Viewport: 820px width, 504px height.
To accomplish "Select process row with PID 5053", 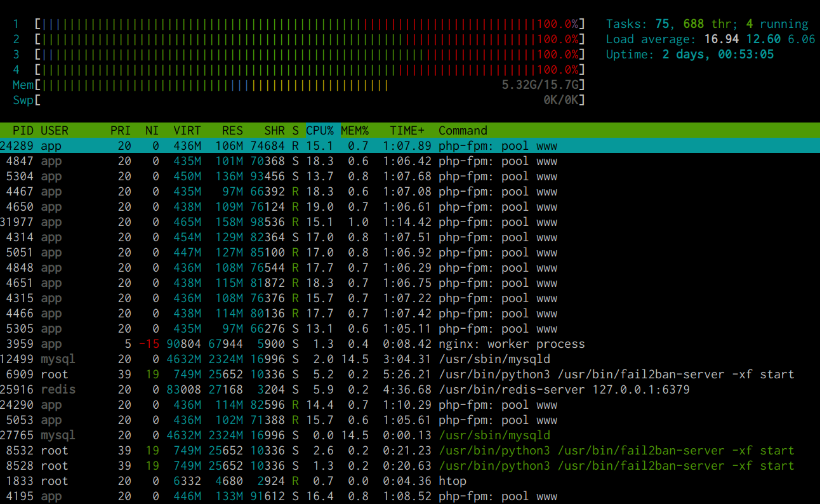I will coord(410,420).
